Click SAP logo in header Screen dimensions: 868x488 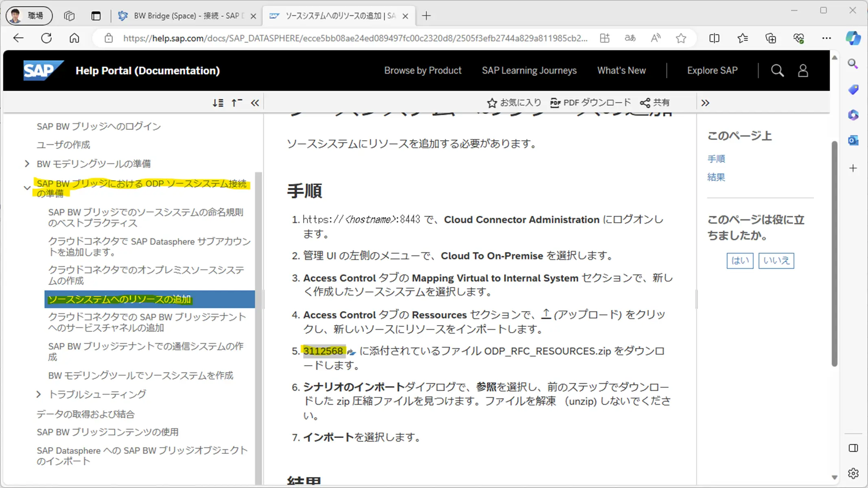pos(43,70)
